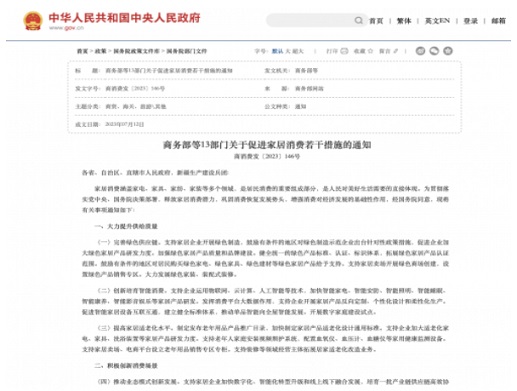Click the national emblem logo
Viewport: 517px width, 391px height.
(33, 21)
